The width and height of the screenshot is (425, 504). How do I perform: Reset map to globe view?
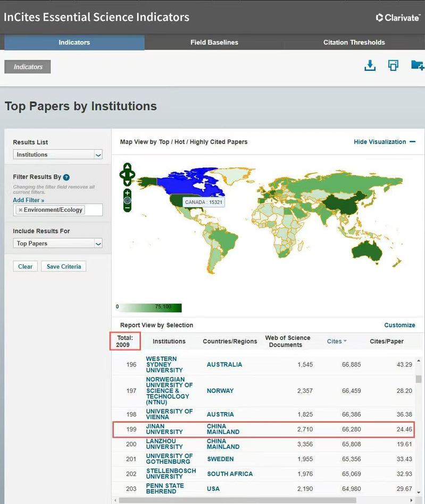click(127, 200)
